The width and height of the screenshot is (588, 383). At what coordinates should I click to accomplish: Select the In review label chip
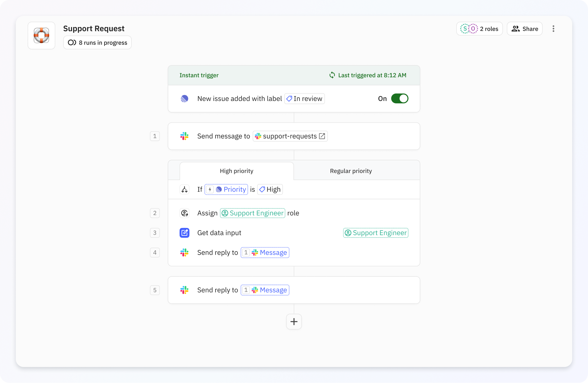[x=304, y=99]
